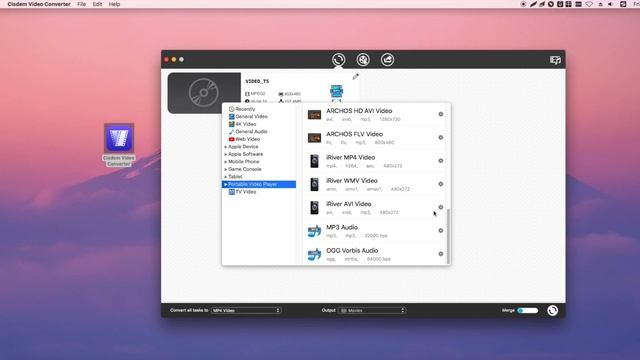This screenshot has width=640, height=360.
Task: Click the Wi-Fi icon in menu bar
Action: [589, 4]
